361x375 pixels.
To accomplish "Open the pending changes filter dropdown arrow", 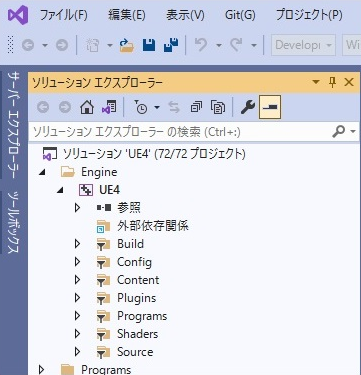I will tap(157, 108).
